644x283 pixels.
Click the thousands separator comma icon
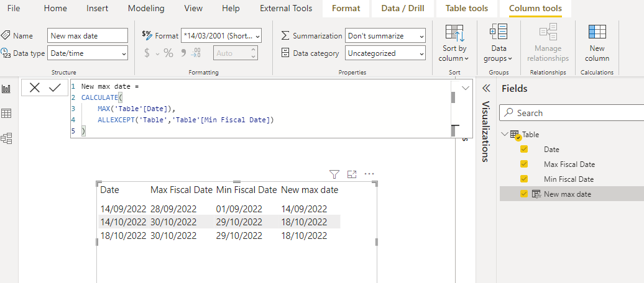(183, 53)
